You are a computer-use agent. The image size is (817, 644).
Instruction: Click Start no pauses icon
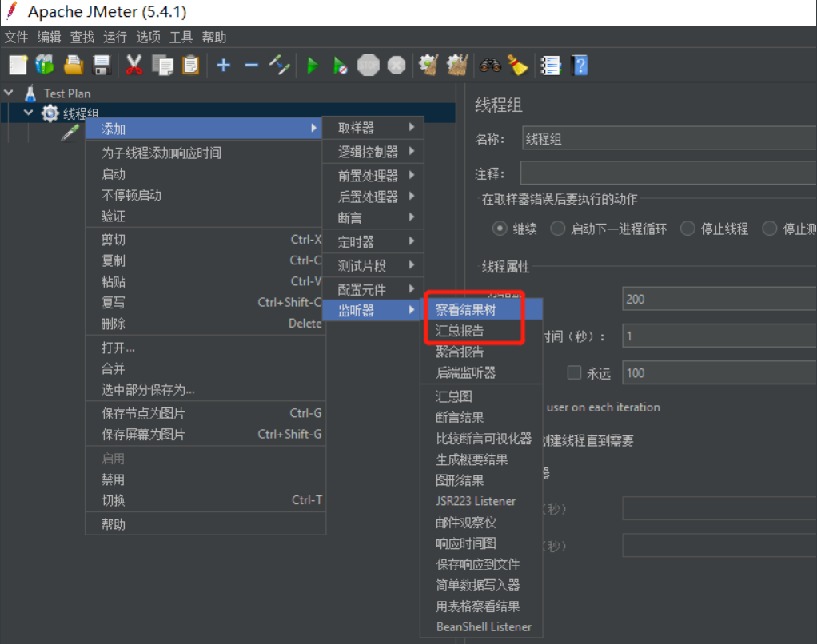point(341,66)
